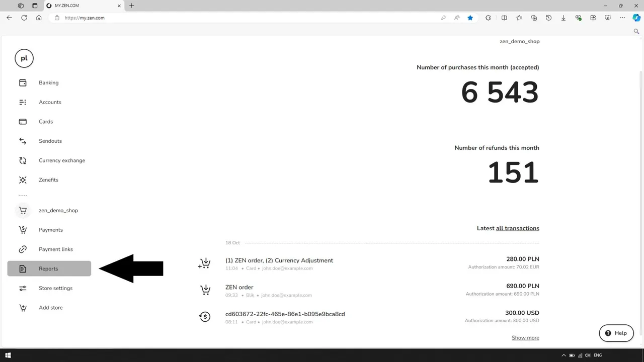Select Sendouts in the sidebar
Screen dimensions: 644x362
[50, 141]
